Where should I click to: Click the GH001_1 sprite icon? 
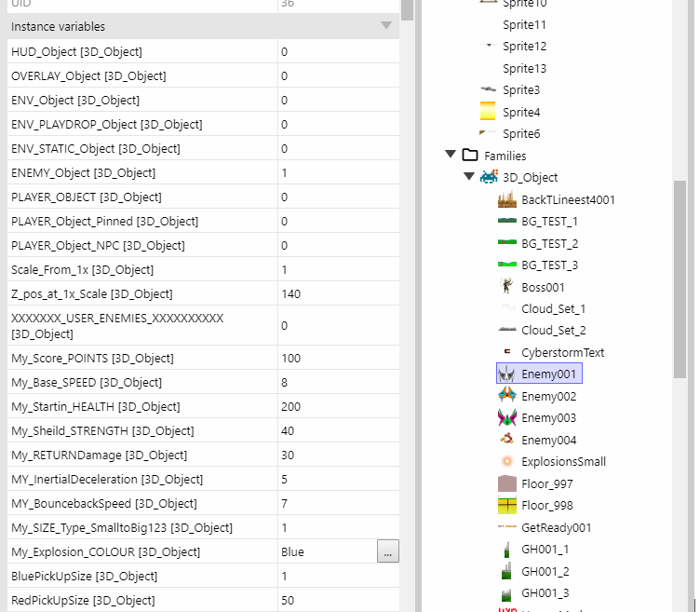click(x=506, y=550)
